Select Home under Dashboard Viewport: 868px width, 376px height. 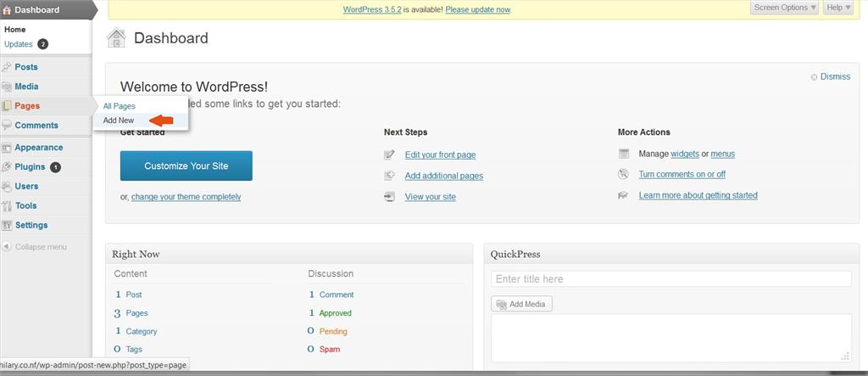point(15,30)
